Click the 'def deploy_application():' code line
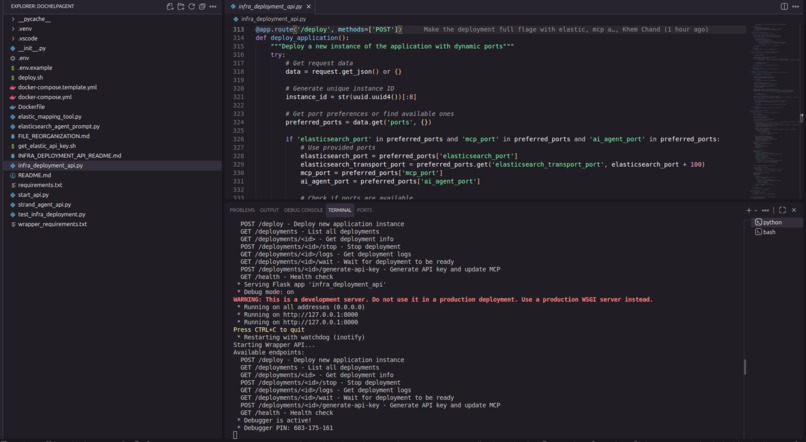806x442 pixels. [302, 38]
